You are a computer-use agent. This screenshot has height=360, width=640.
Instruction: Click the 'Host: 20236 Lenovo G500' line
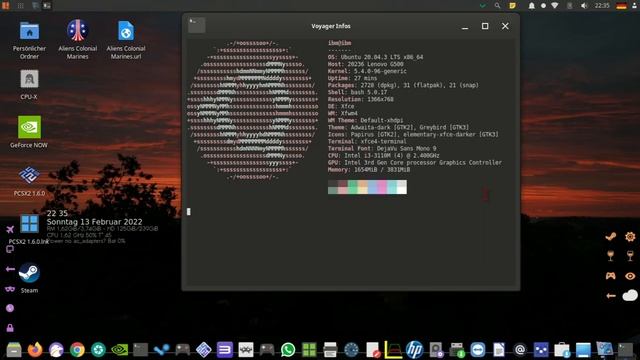[366, 64]
